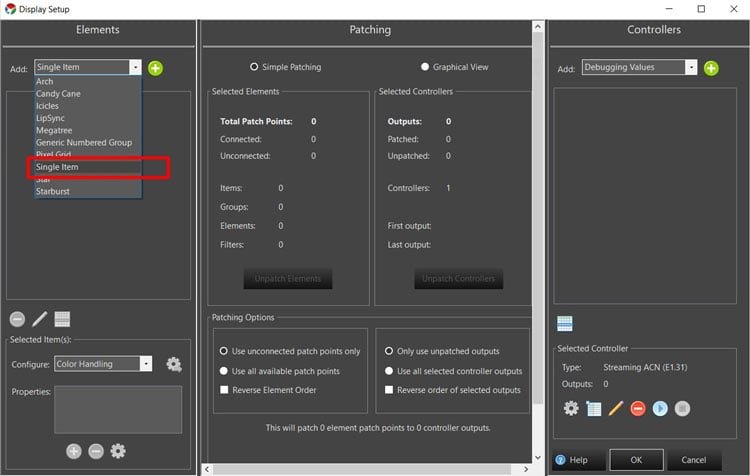750x476 pixels.
Task: Select Use all available patch points
Action: 224,371
